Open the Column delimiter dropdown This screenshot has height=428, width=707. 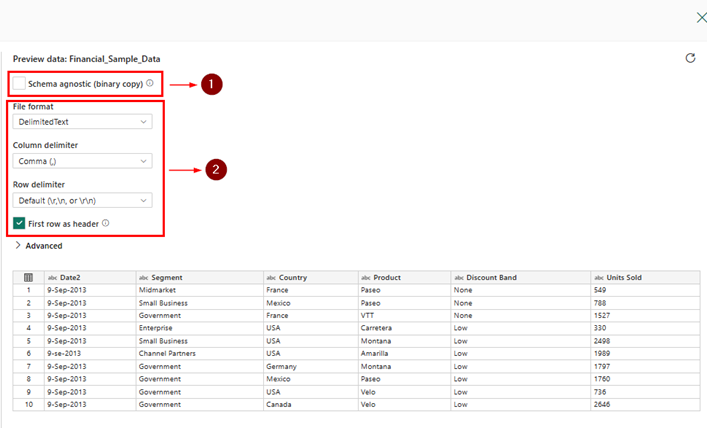(x=83, y=161)
